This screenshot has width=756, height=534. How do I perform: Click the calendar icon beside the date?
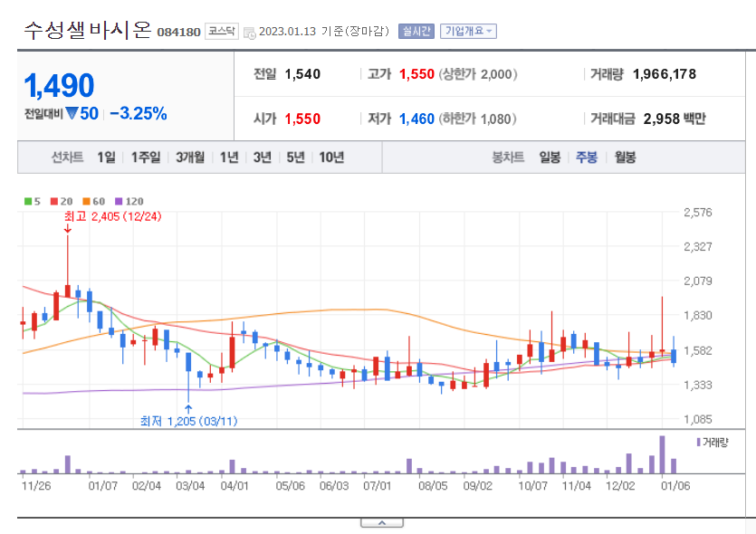coord(250,33)
